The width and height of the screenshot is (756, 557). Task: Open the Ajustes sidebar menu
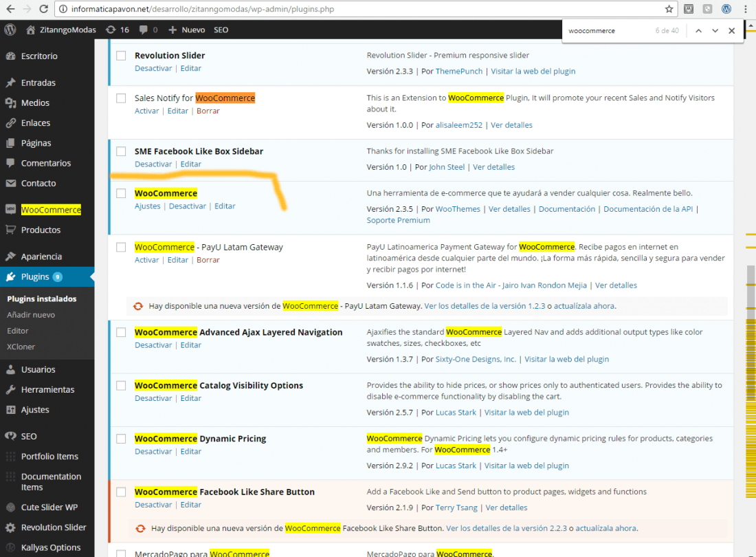coord(47,409)
